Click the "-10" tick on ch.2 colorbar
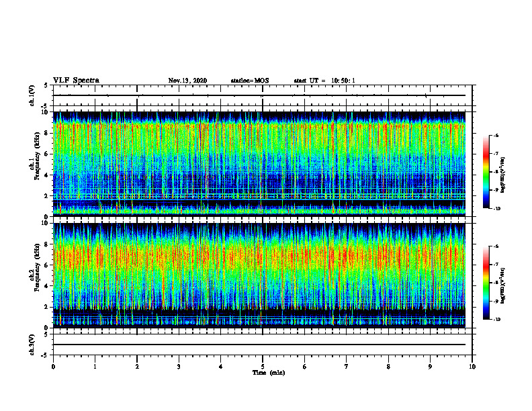The image size is (532, 411). 496,320
